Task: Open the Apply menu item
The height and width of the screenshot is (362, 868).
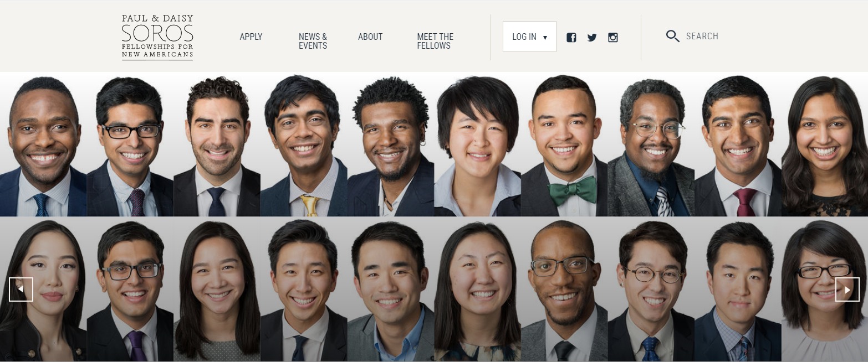Action: pyautogui.click(x=251, y=37)
